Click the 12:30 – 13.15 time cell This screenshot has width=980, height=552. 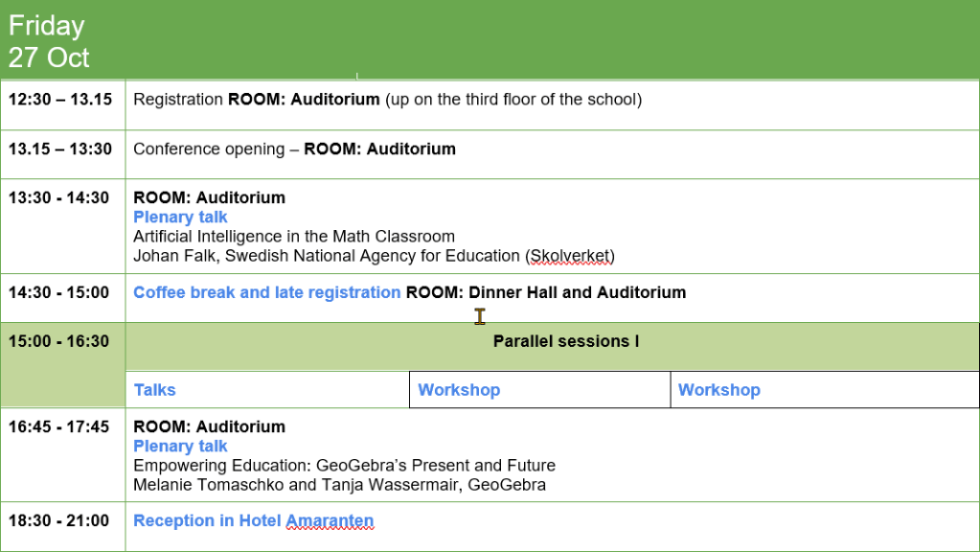60,100
